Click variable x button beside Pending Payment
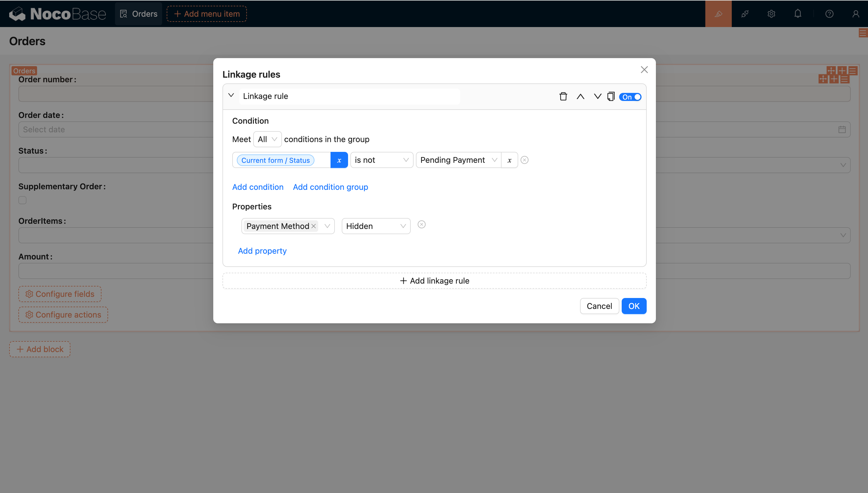The image size is (868, 493). (x=509, y=160)
